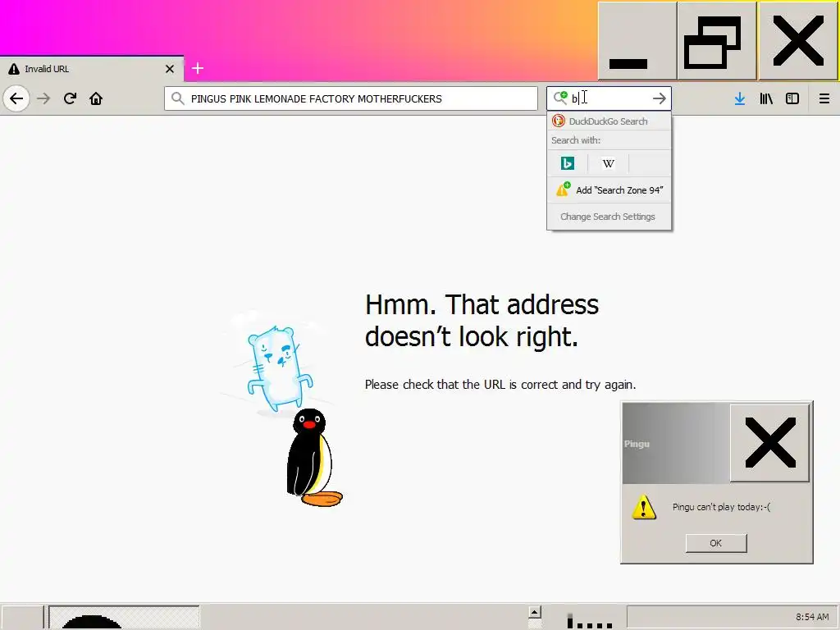This screenshot has height=630, width=840.
Task: Toggle the sidebar view icon
Action: [x=792, y=98]
